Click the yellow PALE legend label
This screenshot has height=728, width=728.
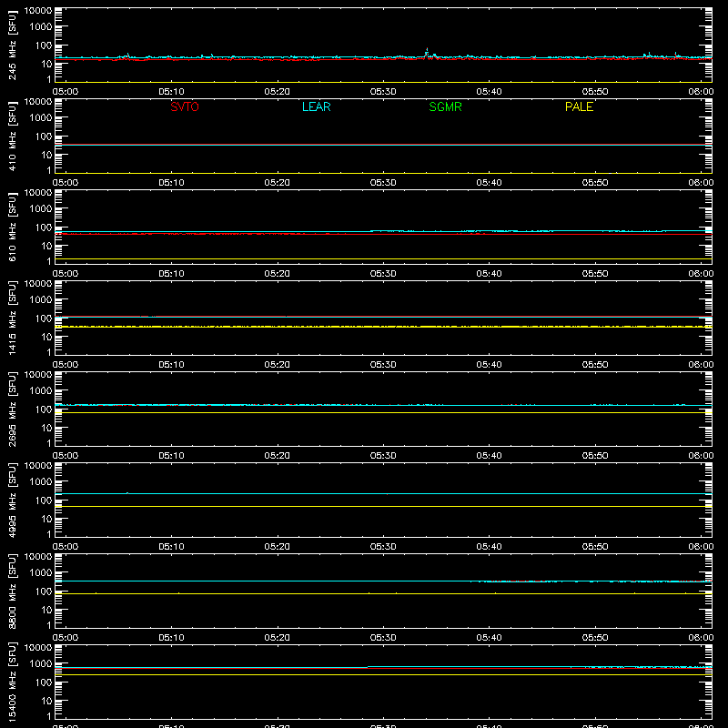(x=579, y=106)
